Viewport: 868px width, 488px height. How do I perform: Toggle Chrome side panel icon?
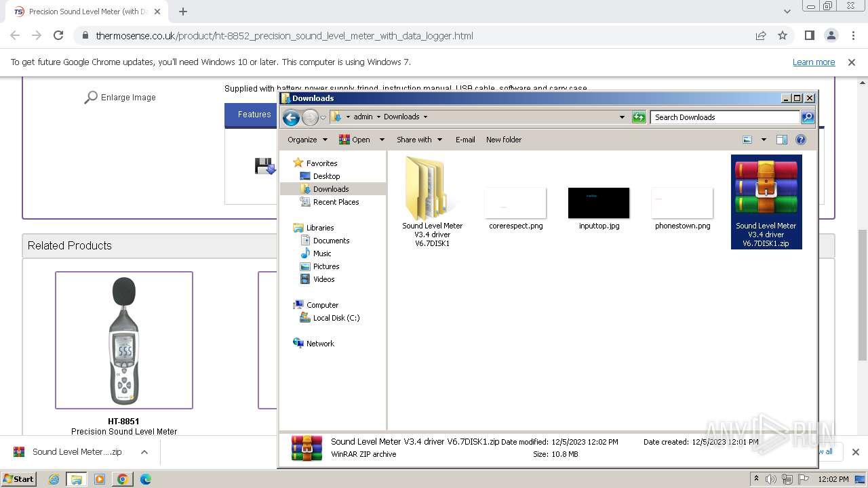coord(810,36)
